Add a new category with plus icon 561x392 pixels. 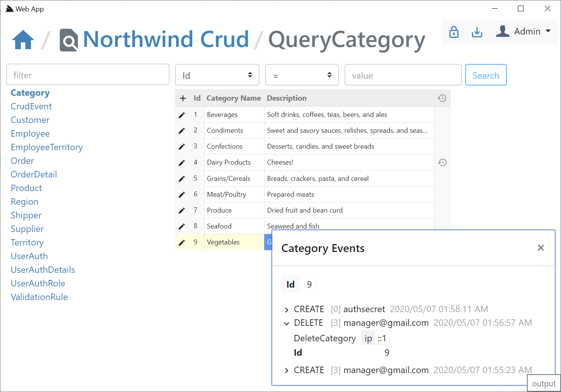[183, 98]
